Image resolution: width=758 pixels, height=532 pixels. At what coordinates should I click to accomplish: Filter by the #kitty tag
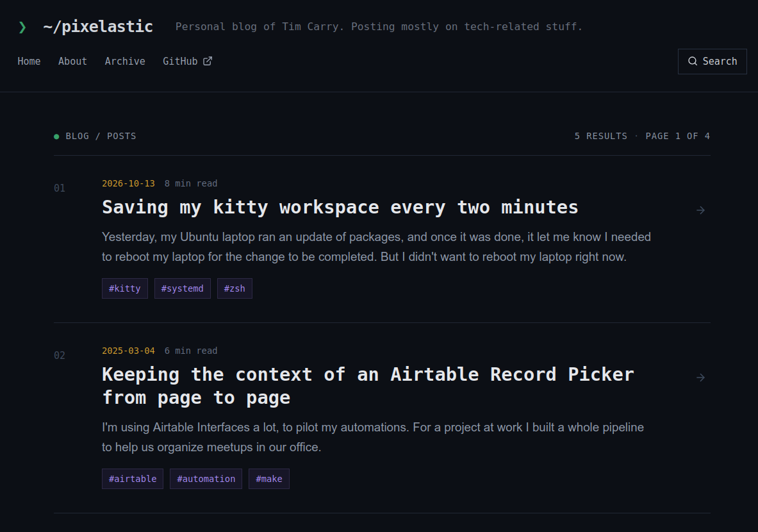coord(125,288)
